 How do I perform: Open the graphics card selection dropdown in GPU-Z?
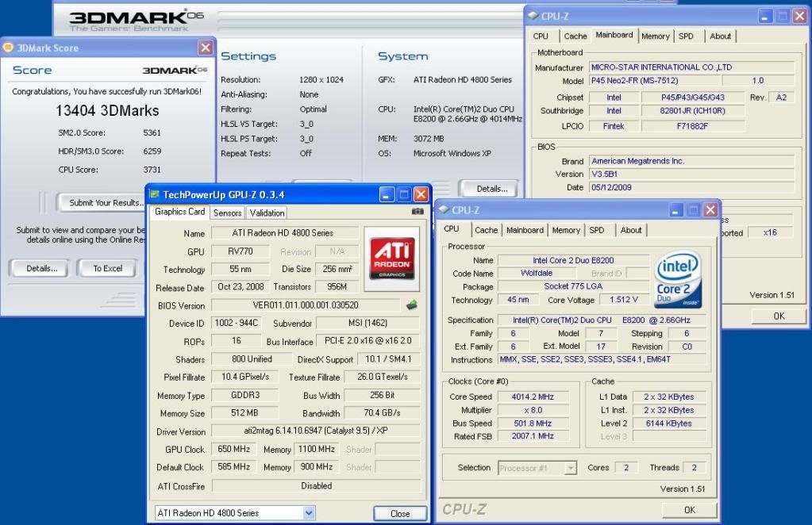click(309, 513)
